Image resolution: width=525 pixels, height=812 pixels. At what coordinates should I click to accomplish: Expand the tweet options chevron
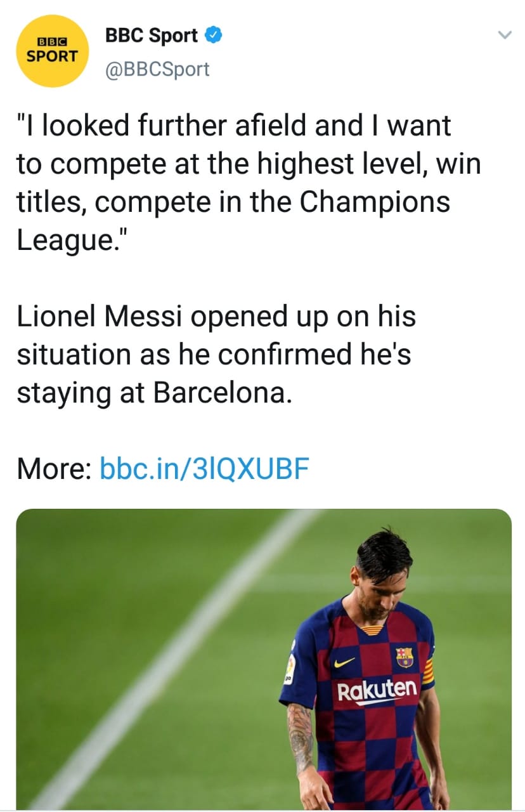click(x=505, y=36)
